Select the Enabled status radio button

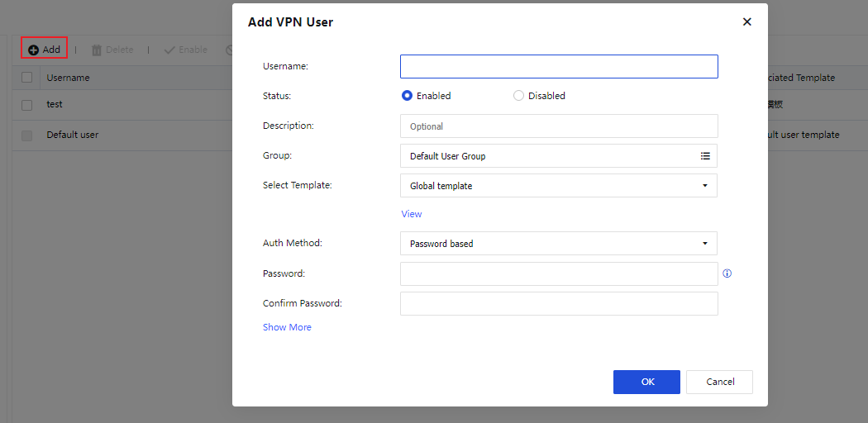point(407,96)
